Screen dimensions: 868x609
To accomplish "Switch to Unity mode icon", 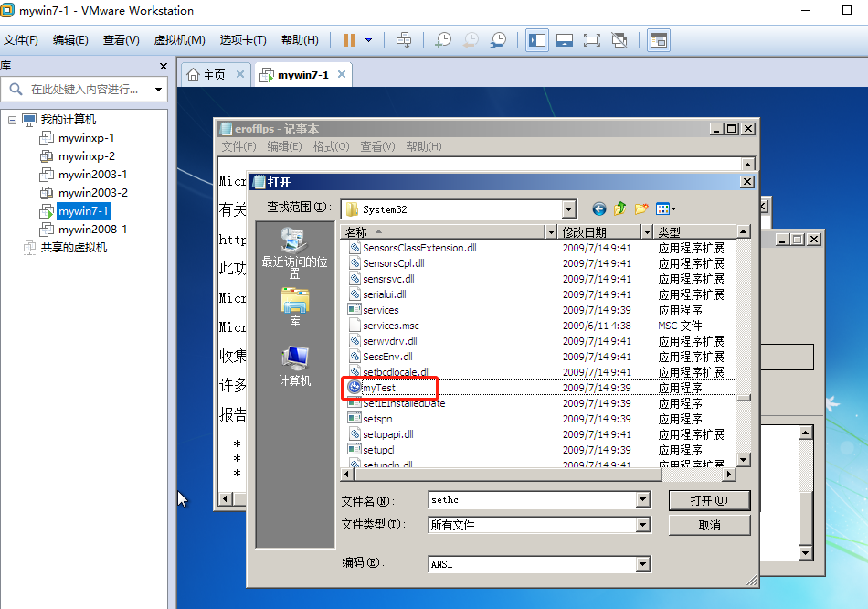I will pos(619,40).
